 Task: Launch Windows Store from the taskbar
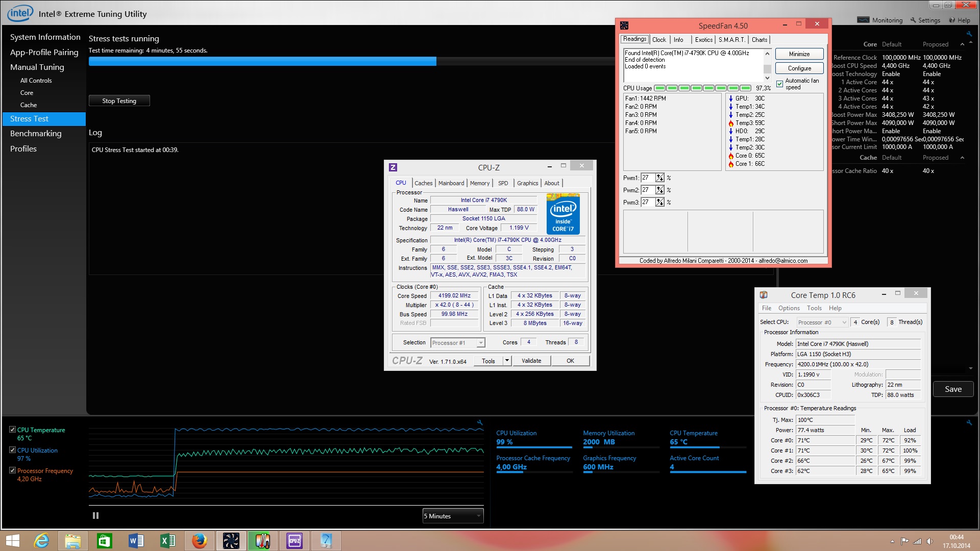coord(105,541)
